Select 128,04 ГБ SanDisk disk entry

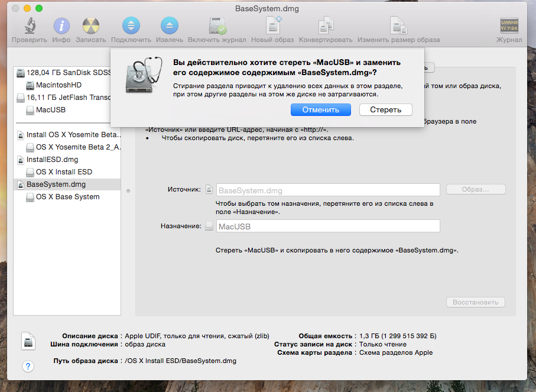68,73
